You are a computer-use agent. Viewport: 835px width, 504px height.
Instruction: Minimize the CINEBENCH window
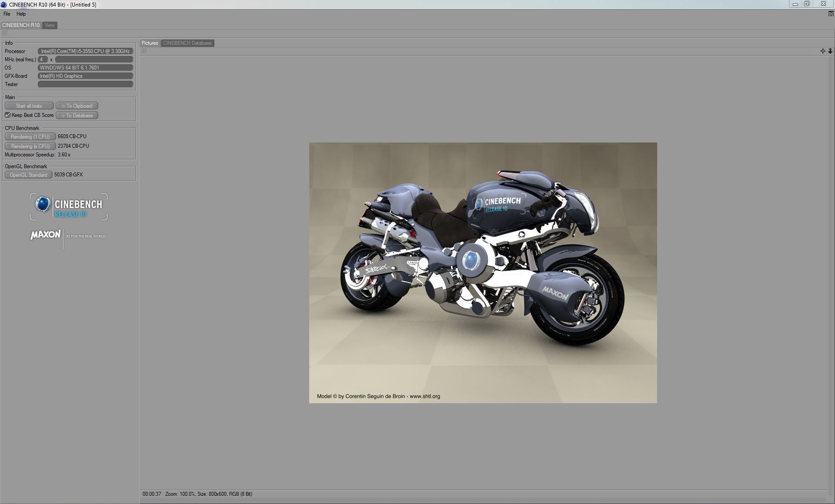click(x=795, y=4)
